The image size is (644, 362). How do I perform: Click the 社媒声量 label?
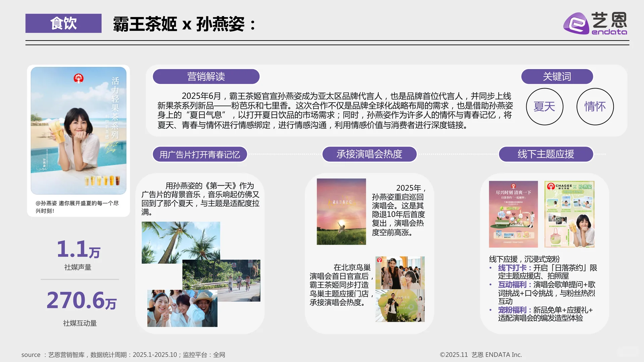click(x=78, y=267)
